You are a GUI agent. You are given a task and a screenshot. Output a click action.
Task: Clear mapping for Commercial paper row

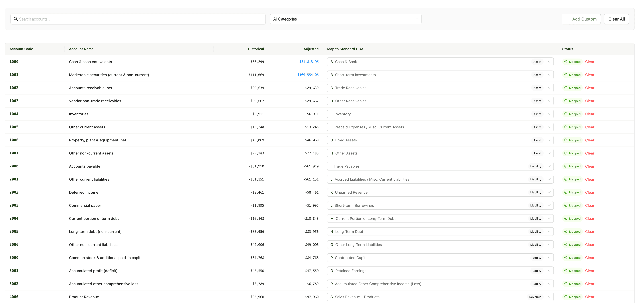(590, 205)
